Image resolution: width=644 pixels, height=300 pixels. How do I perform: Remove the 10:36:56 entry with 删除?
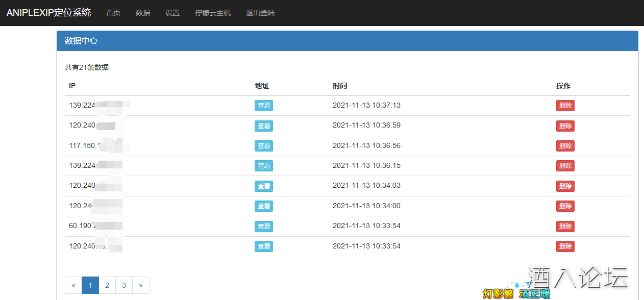565,146
